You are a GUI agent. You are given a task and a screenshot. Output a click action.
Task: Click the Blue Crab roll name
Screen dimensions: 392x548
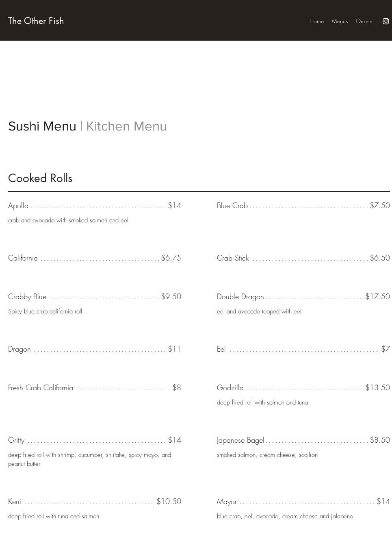pos(232,206)
